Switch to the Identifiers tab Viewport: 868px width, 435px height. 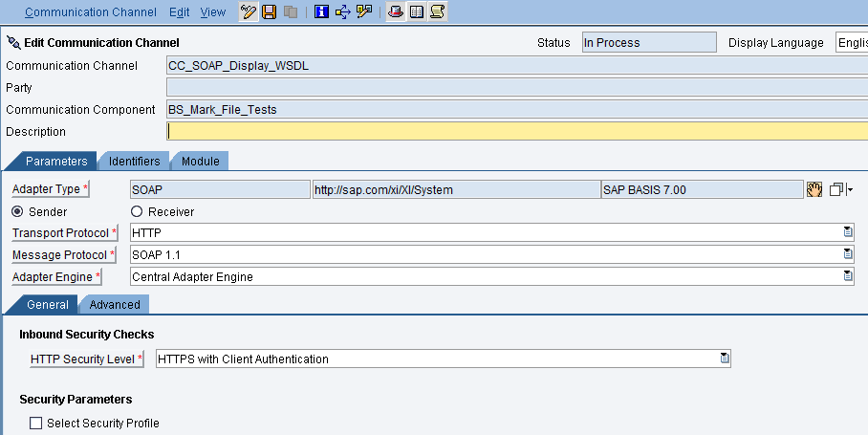pyautogui.click(x=134, y=161)
